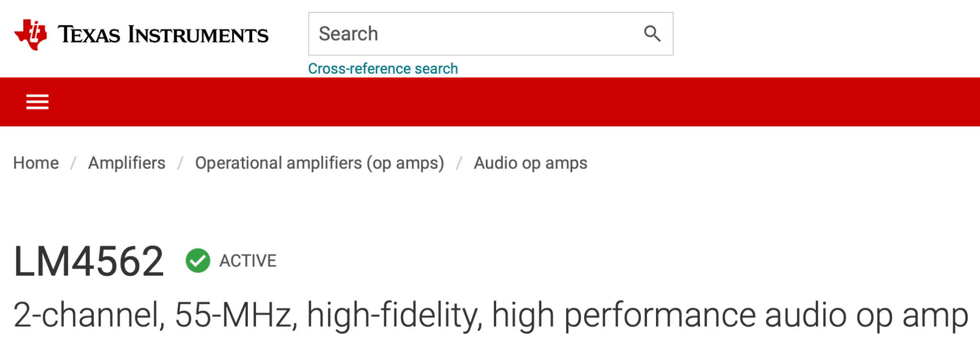Screen dimensions: 980x346
Task: Click the LM4562 part number heading
Action: (89, 261)
